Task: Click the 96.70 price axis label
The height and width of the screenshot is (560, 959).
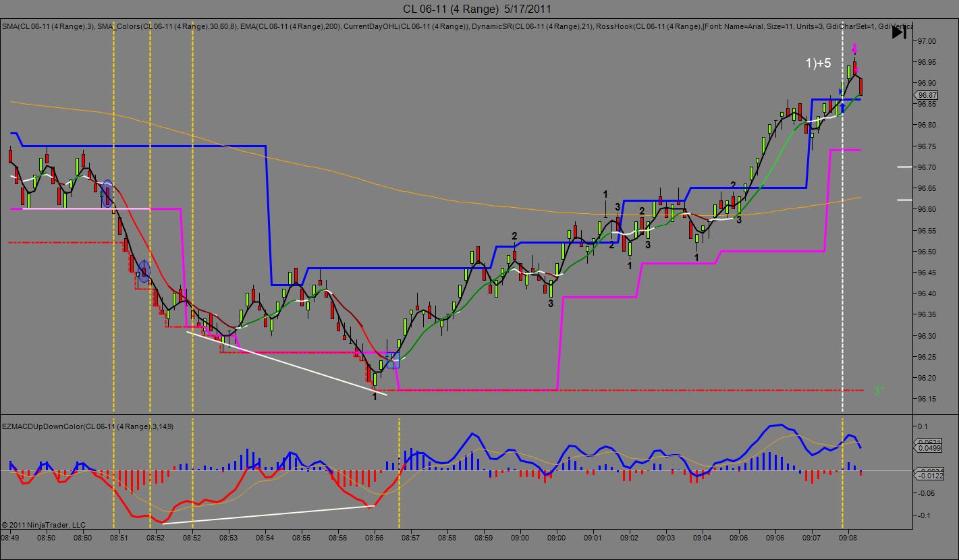Action: coord(927,167)
